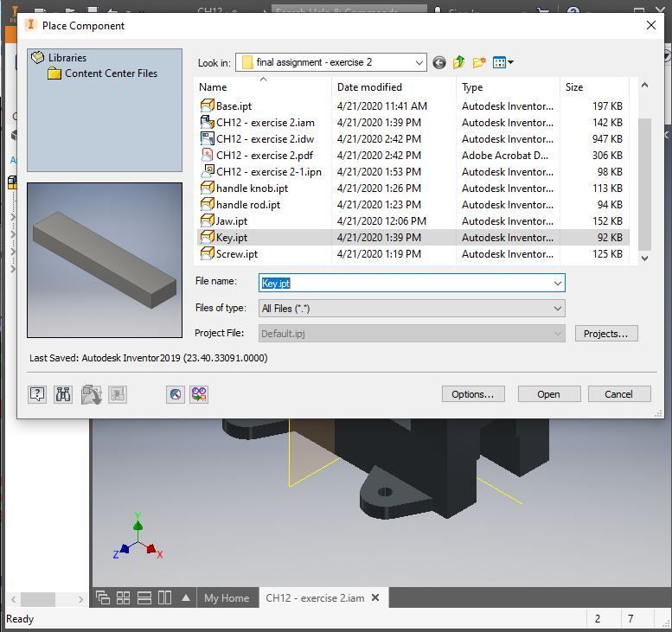Screen dimensions: 672x632
Task: Click the vertical tile windows icon
Action: (164, 597)
